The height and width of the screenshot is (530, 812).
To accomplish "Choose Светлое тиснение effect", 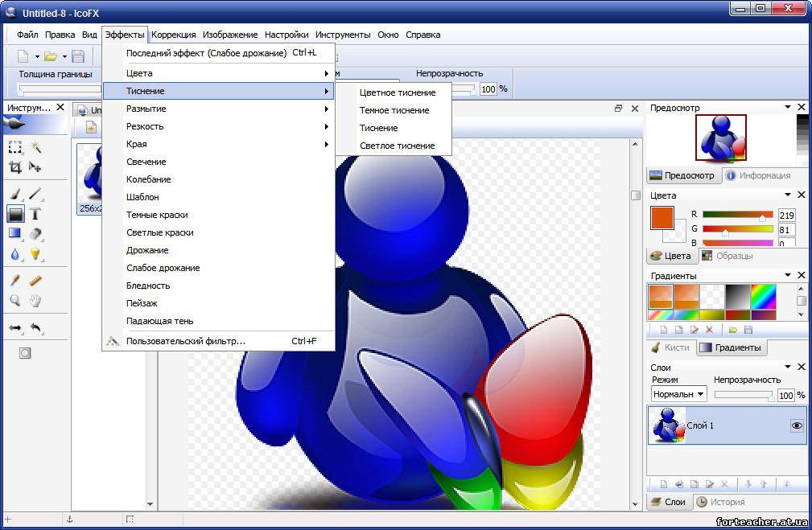I will tap(398, 146).
